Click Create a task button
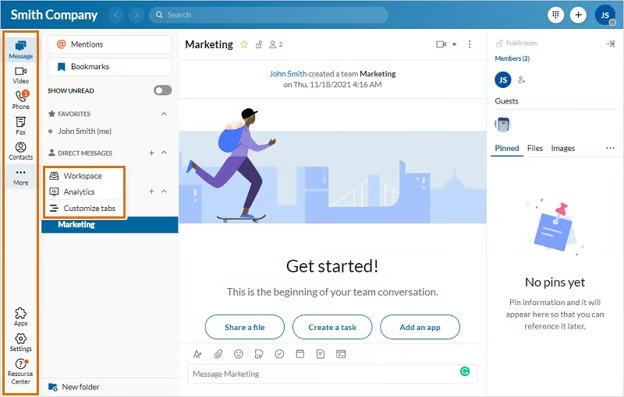The width and height of the screenshot is (624, 397). click(332, 327)
